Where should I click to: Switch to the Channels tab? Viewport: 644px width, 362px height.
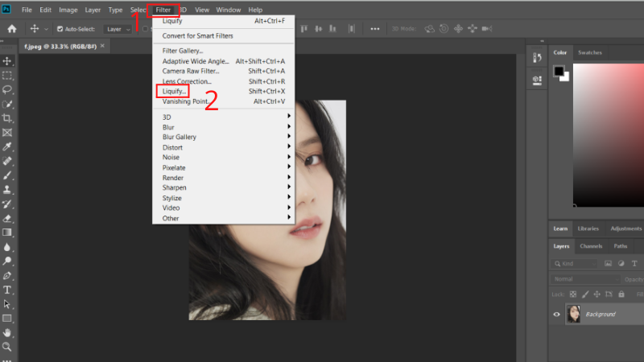pos(592,246)
